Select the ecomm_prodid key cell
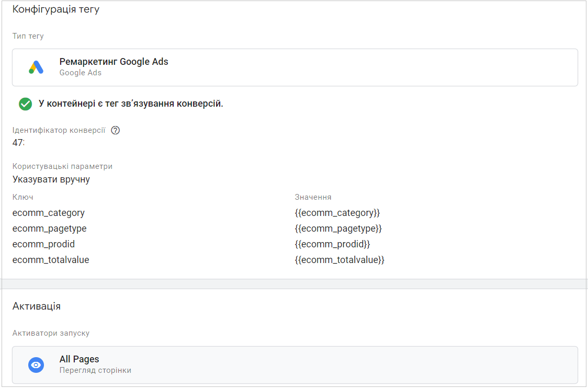 [43, 244]
